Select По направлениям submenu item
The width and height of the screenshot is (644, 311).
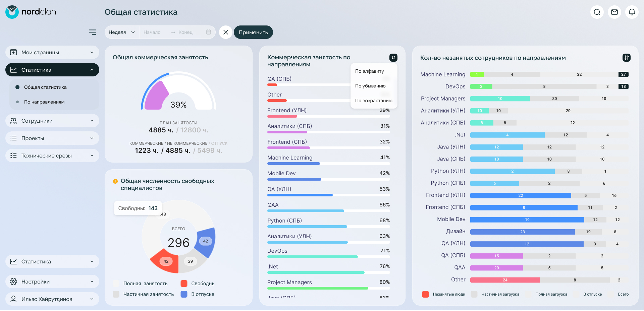point(44,102)
